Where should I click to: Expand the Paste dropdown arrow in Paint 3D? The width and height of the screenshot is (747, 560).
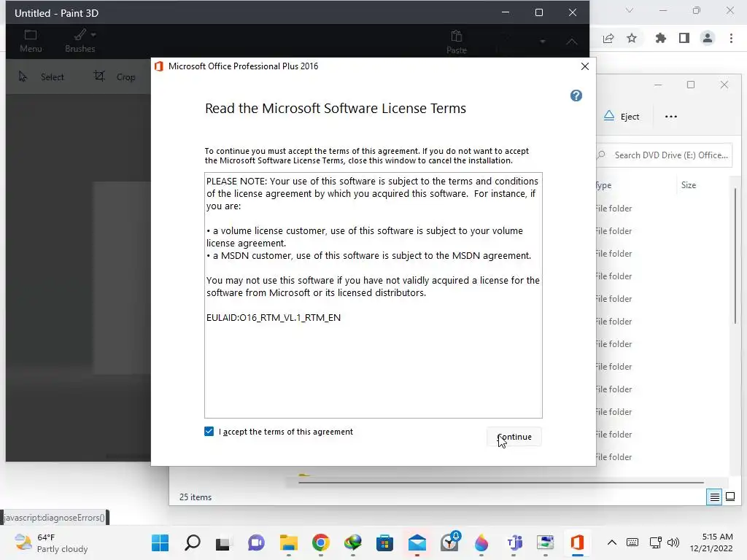click(542, 42)
